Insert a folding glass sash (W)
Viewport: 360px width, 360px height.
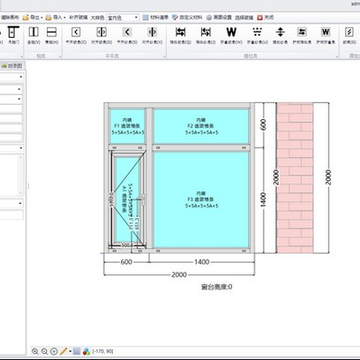click(x=231, y=35)
